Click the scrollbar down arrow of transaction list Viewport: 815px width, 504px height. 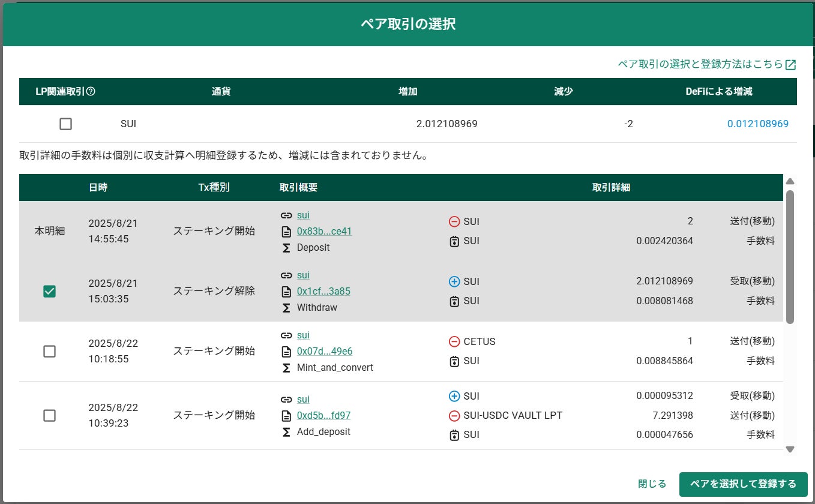790,449
